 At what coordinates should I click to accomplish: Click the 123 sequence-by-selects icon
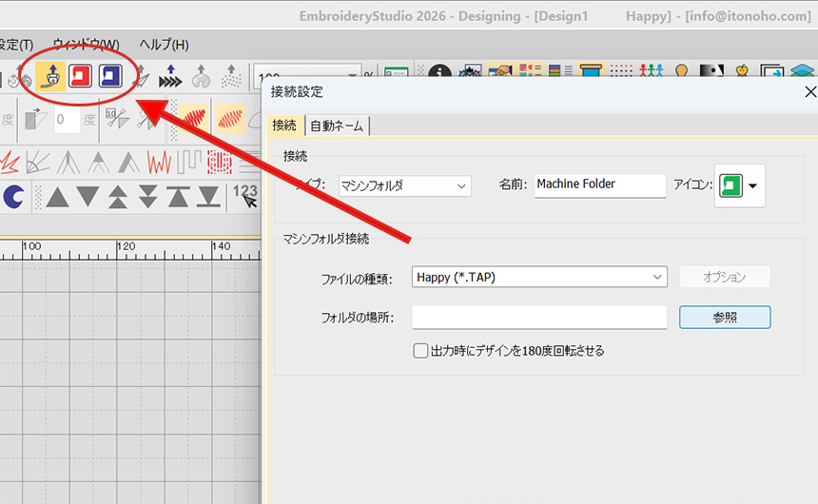coord(245,196)
